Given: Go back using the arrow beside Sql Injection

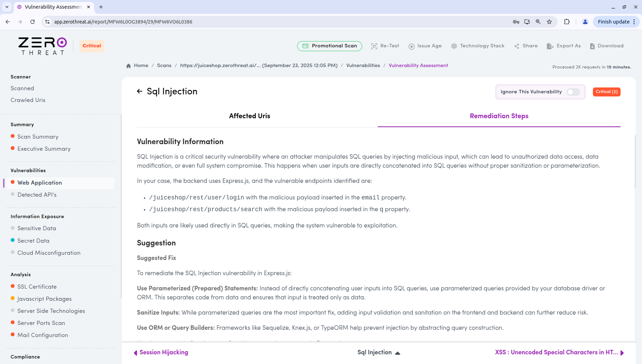Looking at the screenshot, I should click(x=139, y=91).
